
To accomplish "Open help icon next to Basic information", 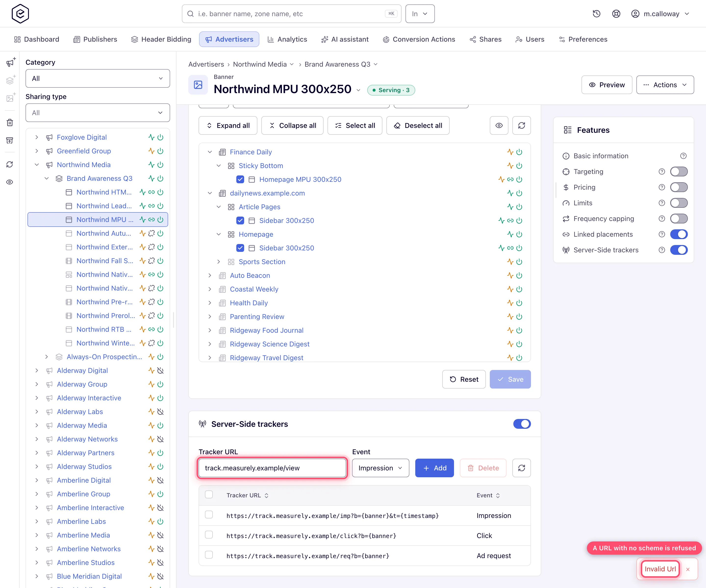I will (x=683, y=156).
